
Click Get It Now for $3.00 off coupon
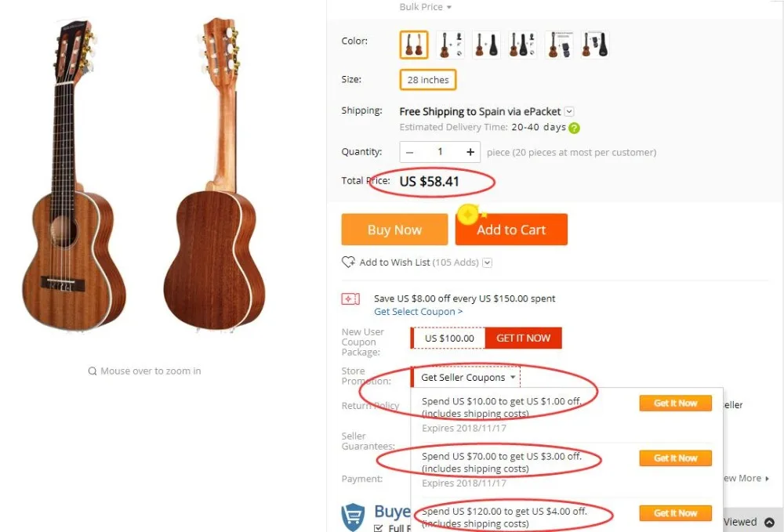coord(676,458)
